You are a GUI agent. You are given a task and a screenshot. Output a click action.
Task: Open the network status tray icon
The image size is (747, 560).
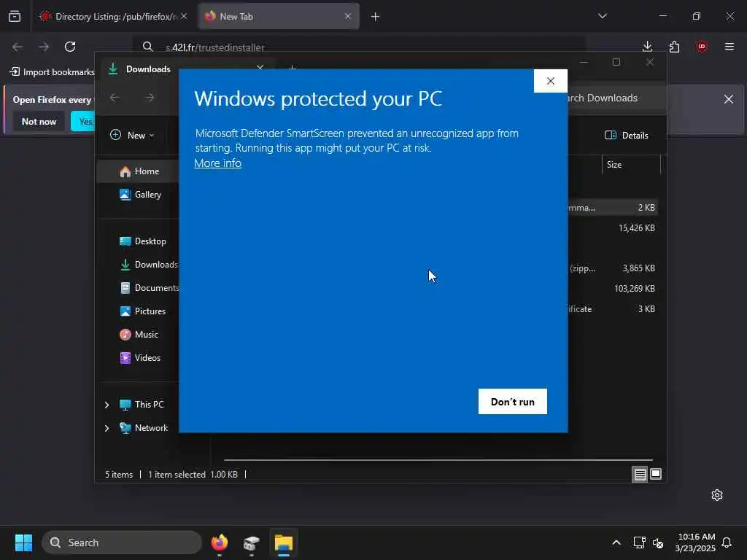tap(639, 542)
